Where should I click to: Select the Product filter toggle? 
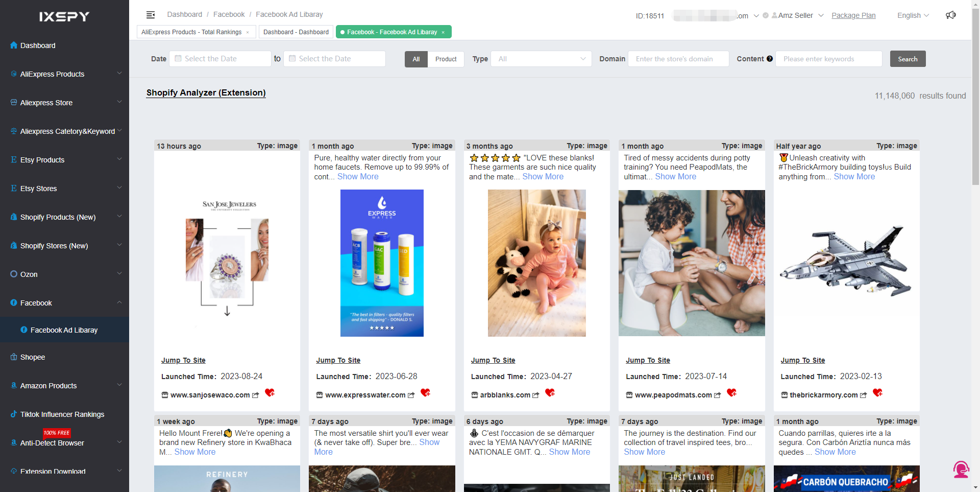(446, 59)
